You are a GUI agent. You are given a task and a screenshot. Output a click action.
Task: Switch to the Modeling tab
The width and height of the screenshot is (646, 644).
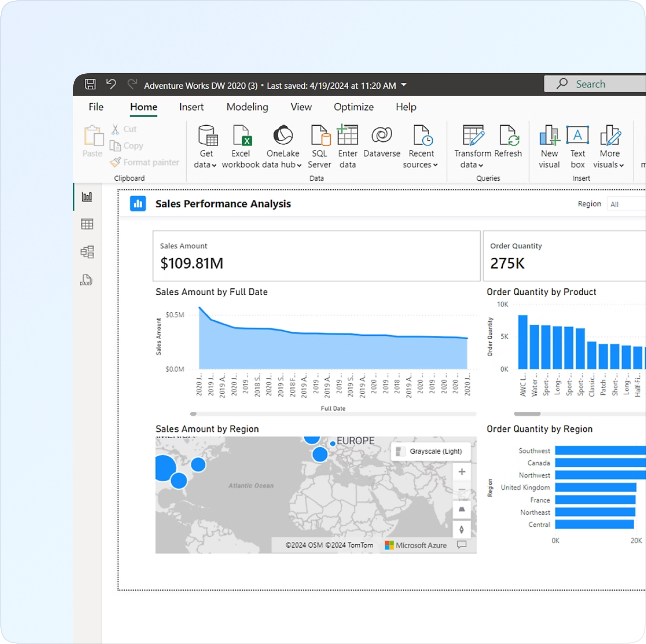click(x=247, y=107)
